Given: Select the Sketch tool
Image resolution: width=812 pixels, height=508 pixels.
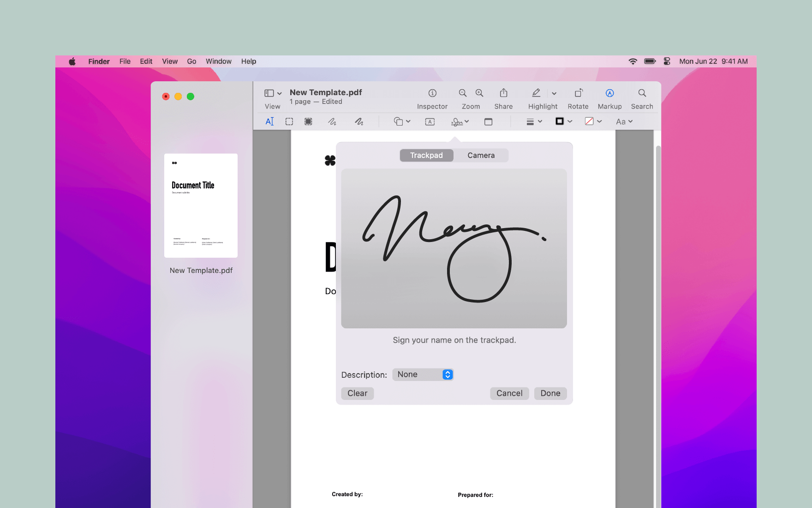Looking at the screenshot, I should click(332, 121).
